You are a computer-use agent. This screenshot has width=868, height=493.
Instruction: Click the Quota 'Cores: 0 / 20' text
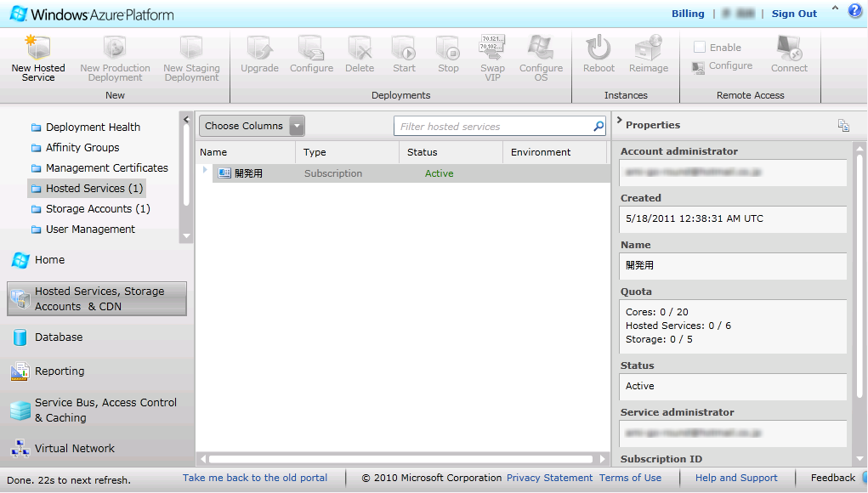(x=657, y=312)
